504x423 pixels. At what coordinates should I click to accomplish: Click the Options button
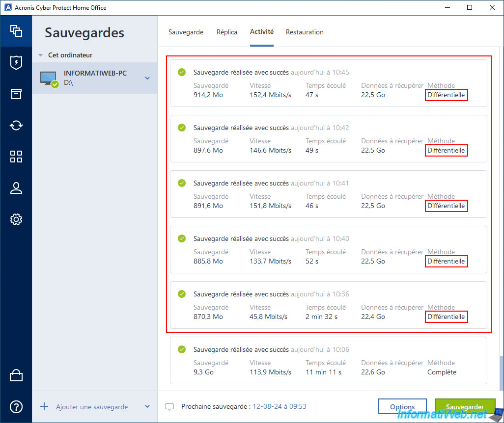click(402, 407)
